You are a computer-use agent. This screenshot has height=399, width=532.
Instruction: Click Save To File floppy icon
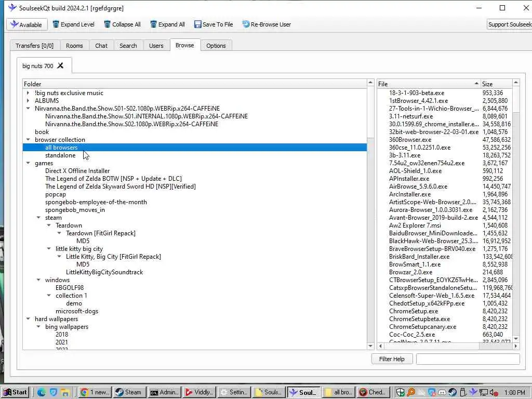click(197, 24)
